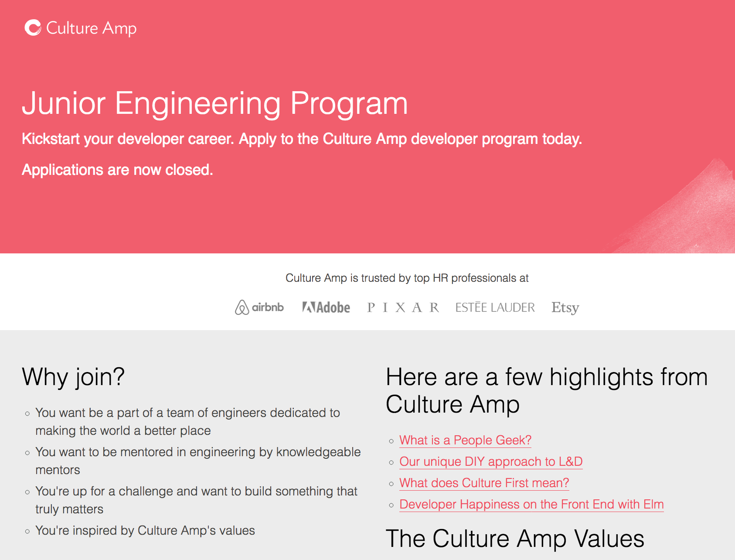Select the bullet next to 'What is a People Geek?'
The width and height of the screenshot is (735, 560).
pos(391,441)
